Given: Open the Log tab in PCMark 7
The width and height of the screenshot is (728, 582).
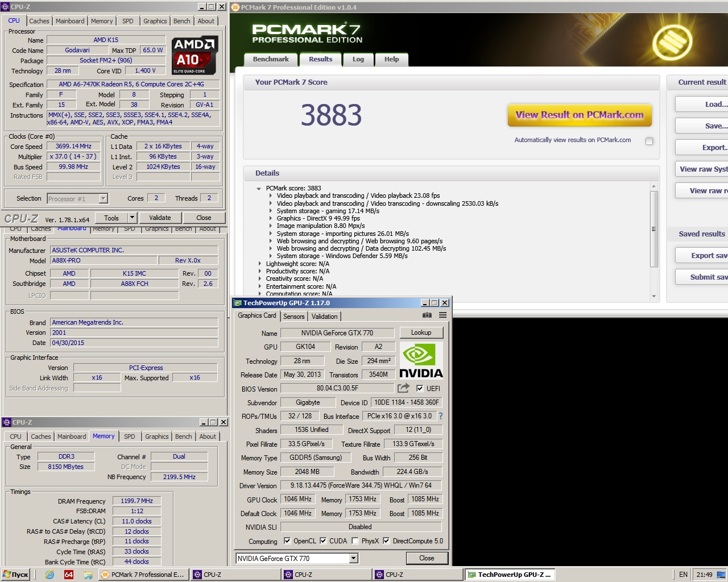Looking at the screenshot, I should click(358, 59).
